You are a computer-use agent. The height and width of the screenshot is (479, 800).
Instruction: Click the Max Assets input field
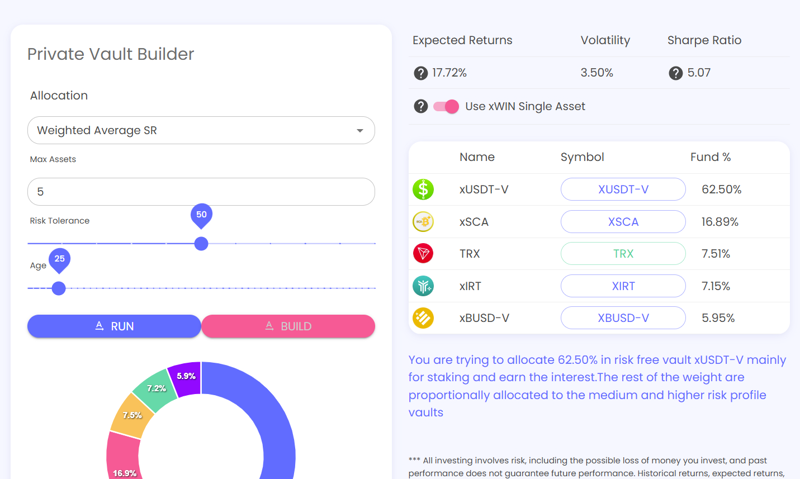coord(200,191)
